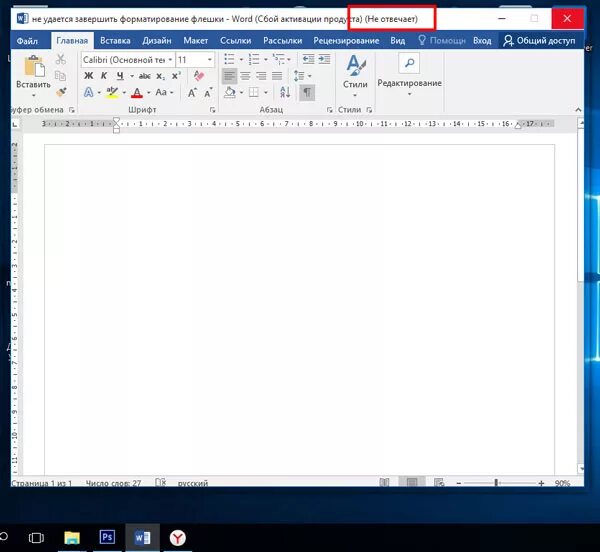Open Абзац dialog launcher
This screenshot has height=552, width=600.
click(329, 110)
